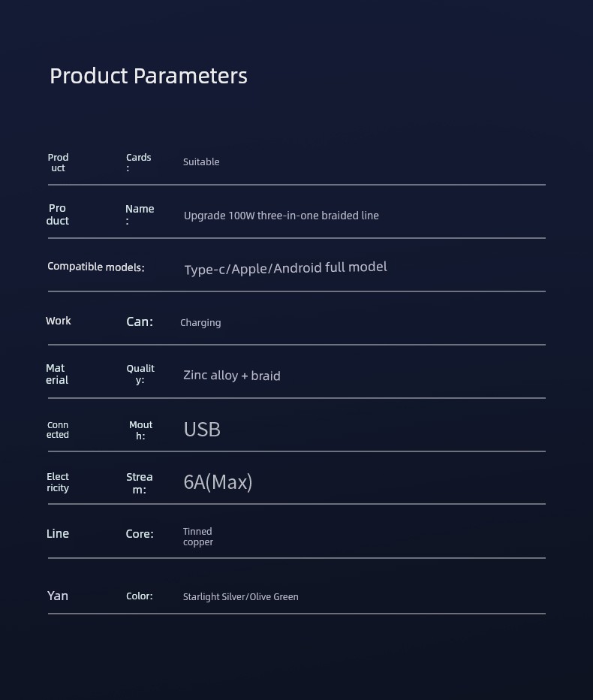
Task: Select Type-c/Apple/Android full model text
Action: [x=285, y=268]
